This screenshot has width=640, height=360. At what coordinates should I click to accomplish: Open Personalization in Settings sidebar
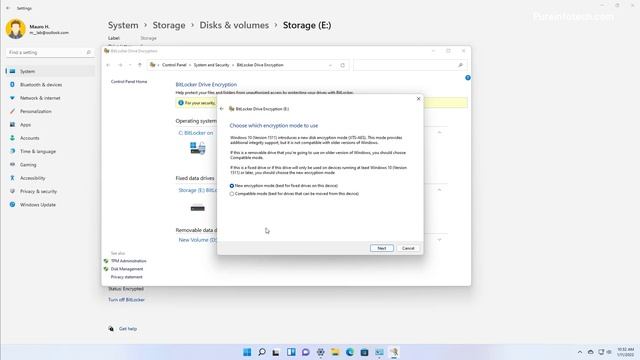pos(51,111)
